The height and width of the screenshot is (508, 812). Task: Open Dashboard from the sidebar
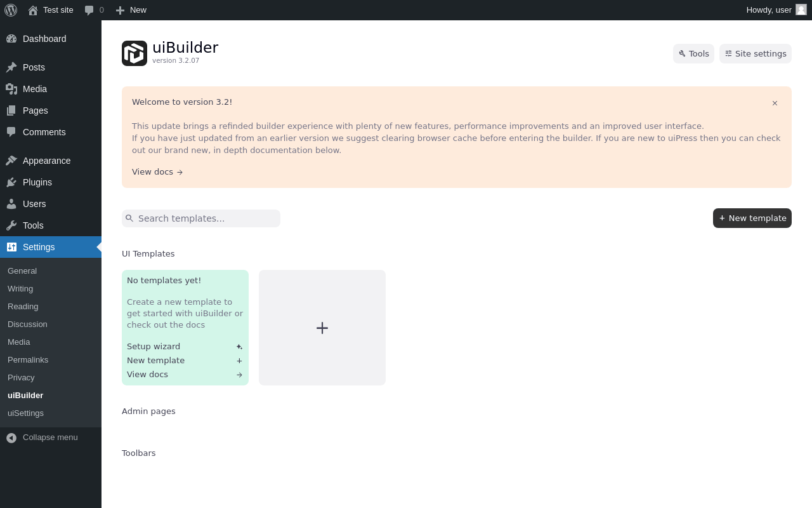click(51, 39)
